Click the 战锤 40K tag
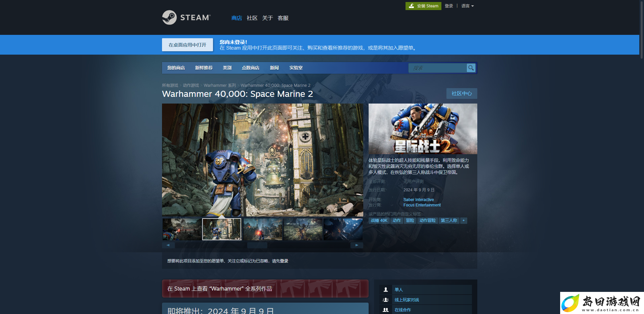This screenshot has height=314, width=644. pyautogui.click(x=379, y=221)
